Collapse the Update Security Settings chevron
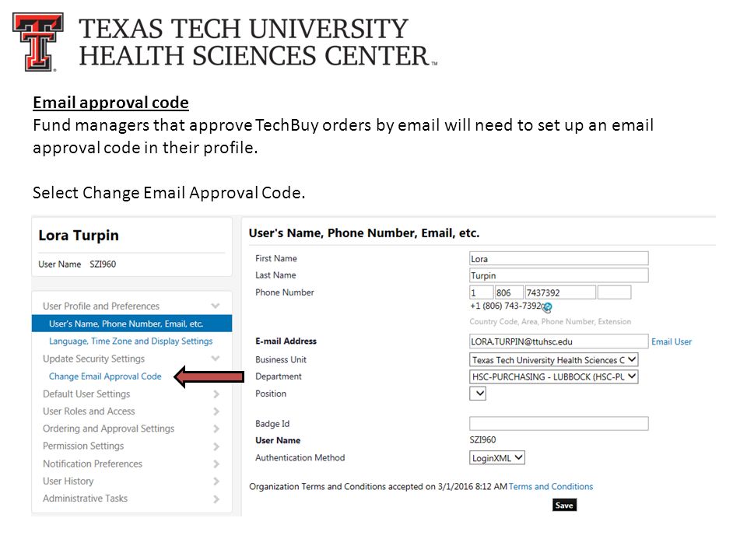747x560 pixels. pos(216,359)
